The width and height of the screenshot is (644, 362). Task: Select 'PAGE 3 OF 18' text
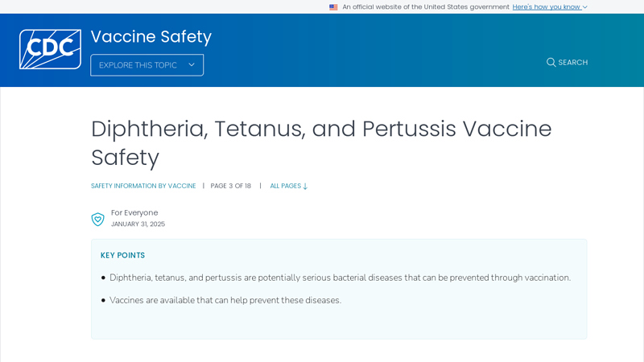(231, 186)
